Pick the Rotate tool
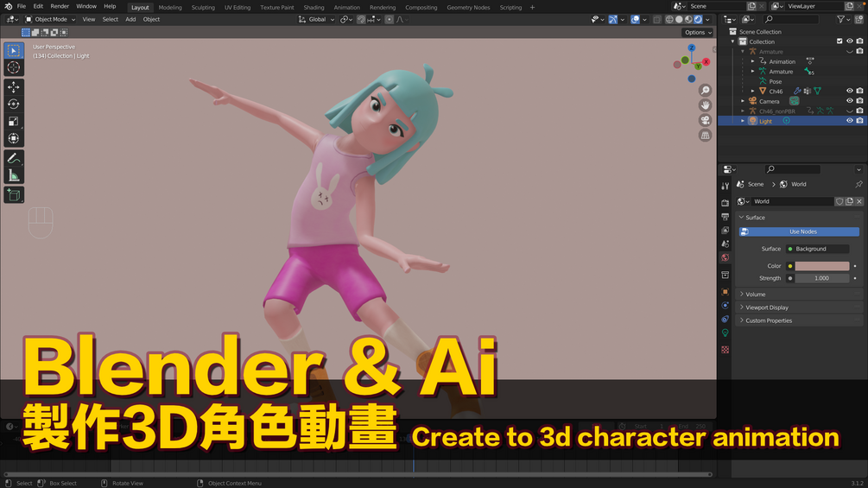This screenshot has width=868, height=488. 14,104
